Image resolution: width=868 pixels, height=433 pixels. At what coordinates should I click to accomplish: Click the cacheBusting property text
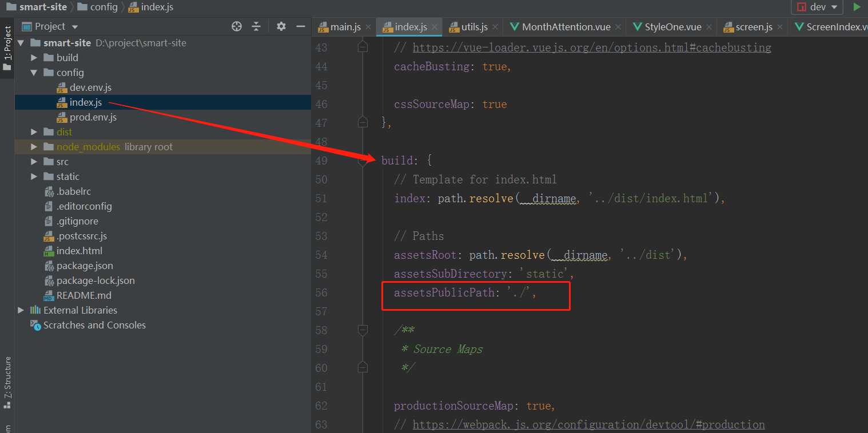pyautogui.click(x=432, y=66)
